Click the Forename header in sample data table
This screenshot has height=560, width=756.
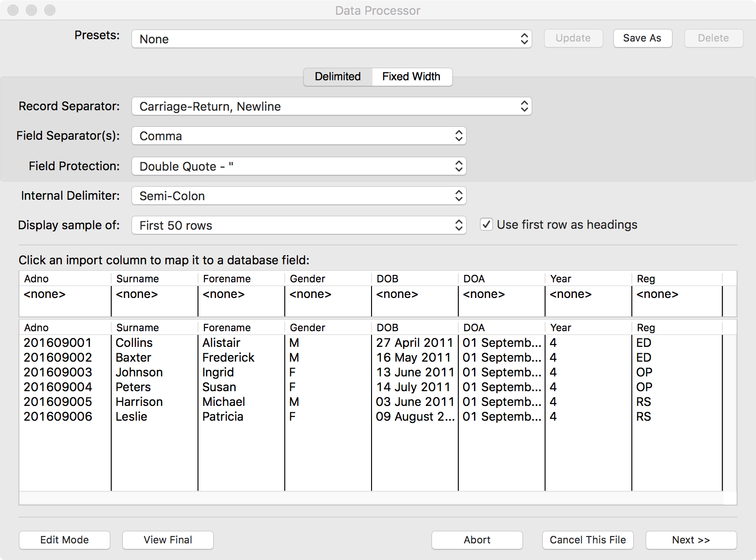click(241, 328)
